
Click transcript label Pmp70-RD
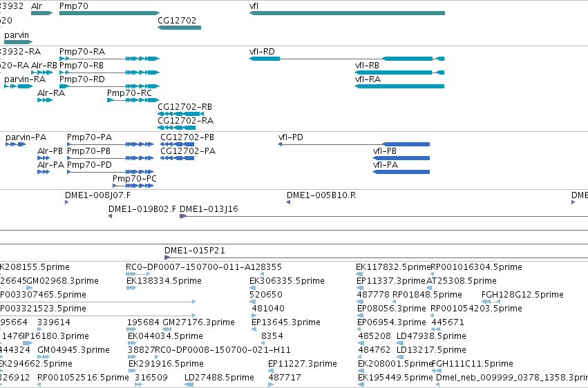82,79
